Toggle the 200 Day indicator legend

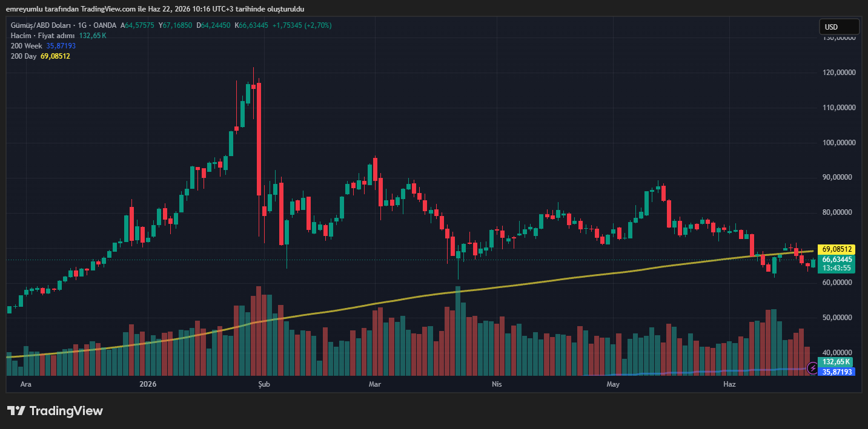coord(24,56)
